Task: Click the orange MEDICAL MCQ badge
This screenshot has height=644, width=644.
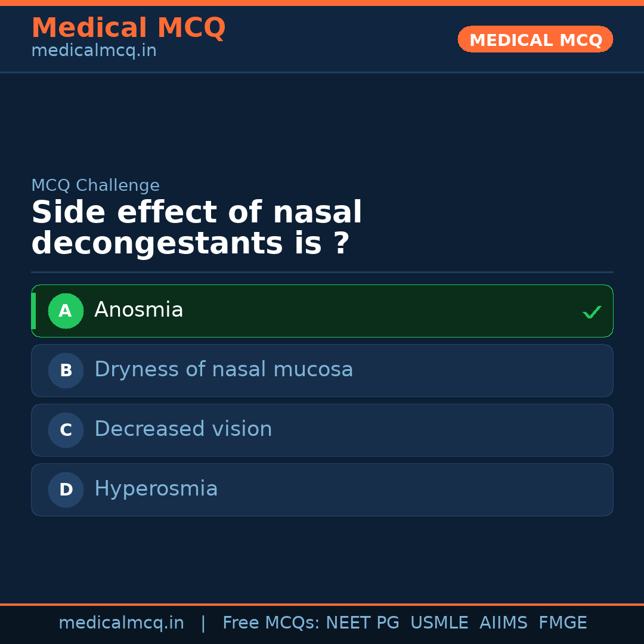Action: coord(535,39)
